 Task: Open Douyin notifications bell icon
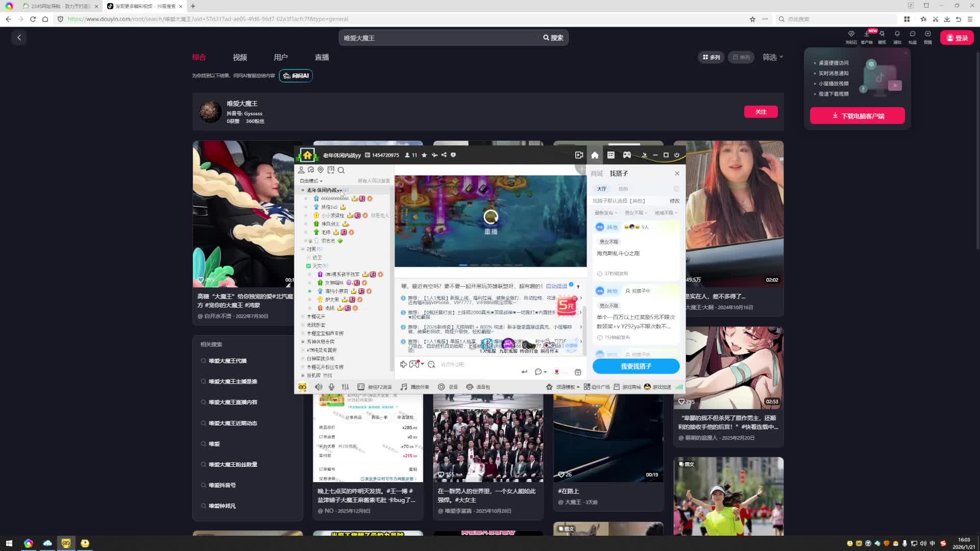[x=897, y=34]
